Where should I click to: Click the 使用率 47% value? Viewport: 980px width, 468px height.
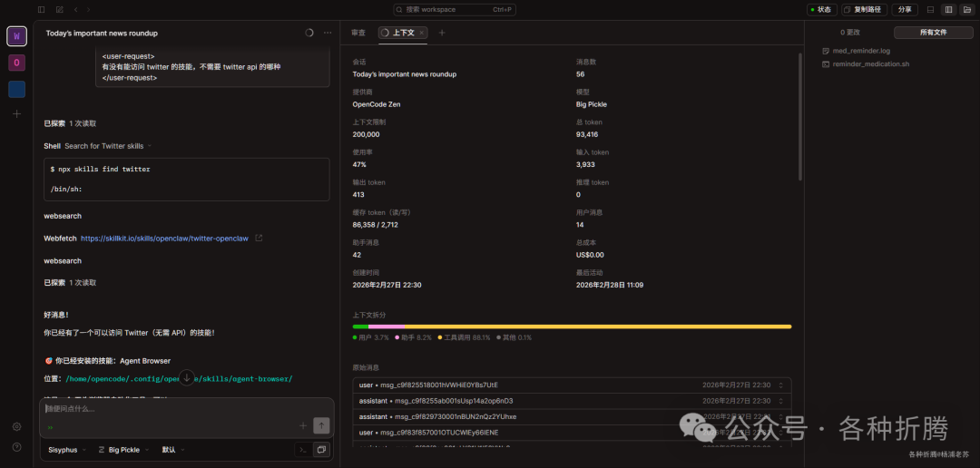point(359,164)
